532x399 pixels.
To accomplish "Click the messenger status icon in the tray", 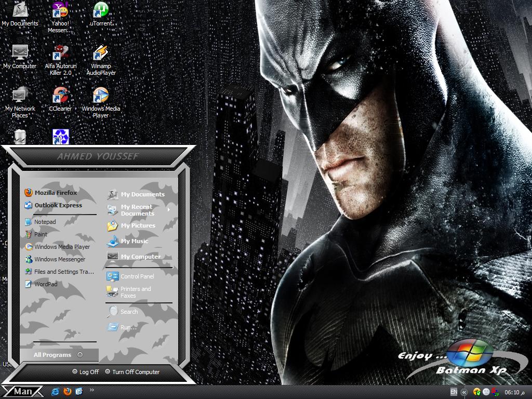I will (486, 392).
